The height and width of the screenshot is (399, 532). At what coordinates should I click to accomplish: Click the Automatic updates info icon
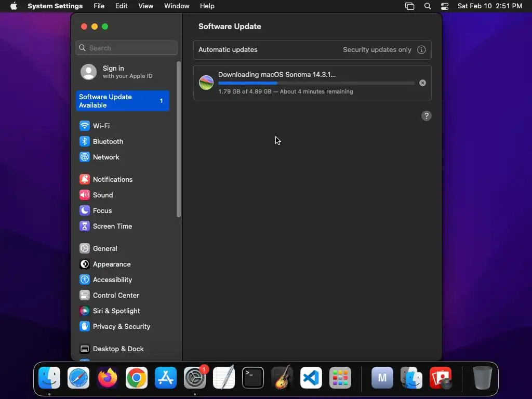421,50
